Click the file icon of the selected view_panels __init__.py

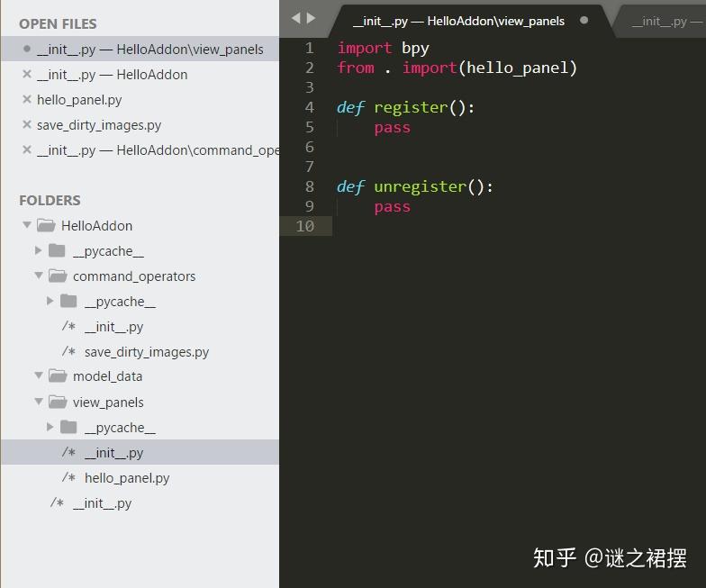(68, 452)
